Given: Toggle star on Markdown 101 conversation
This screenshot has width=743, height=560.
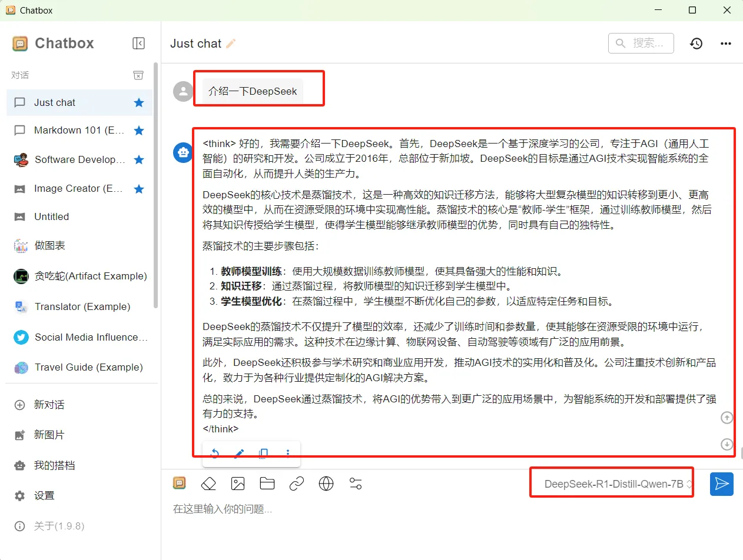Looking at the screenshot, I should coord(139,130).
